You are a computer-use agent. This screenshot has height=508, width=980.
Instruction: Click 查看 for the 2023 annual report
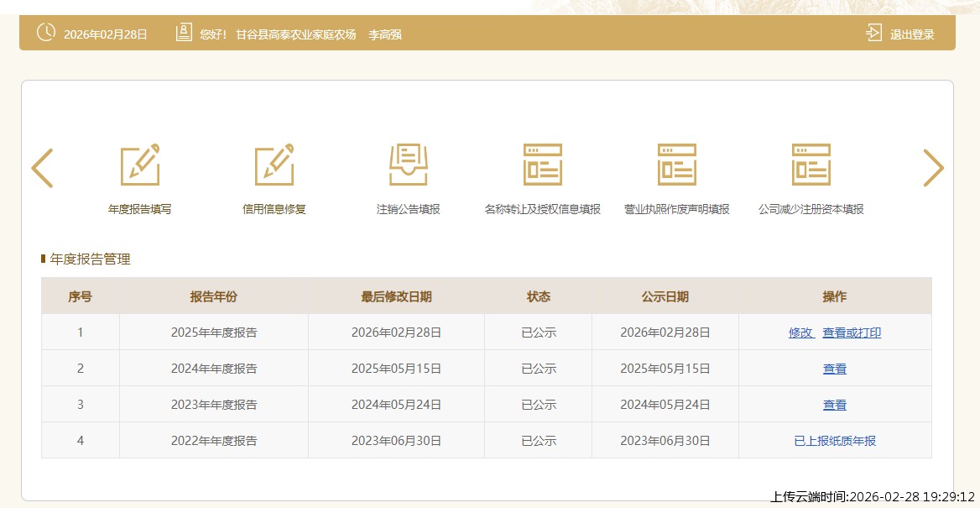[x=835, y=405]
